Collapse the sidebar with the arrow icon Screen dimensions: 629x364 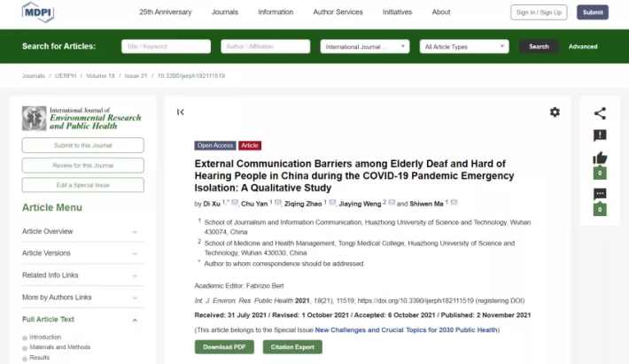(181, 112)
